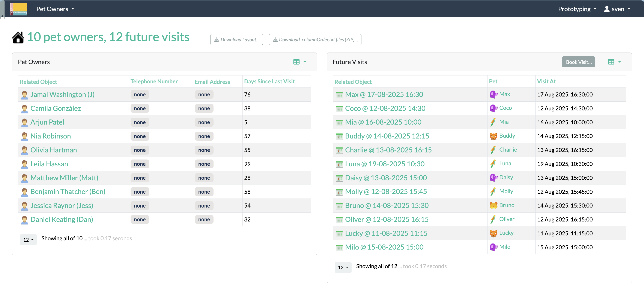Click the Download Layout button
Image resolution: width=644 pixels, height=295 pixels.
(x=236, y=39)
